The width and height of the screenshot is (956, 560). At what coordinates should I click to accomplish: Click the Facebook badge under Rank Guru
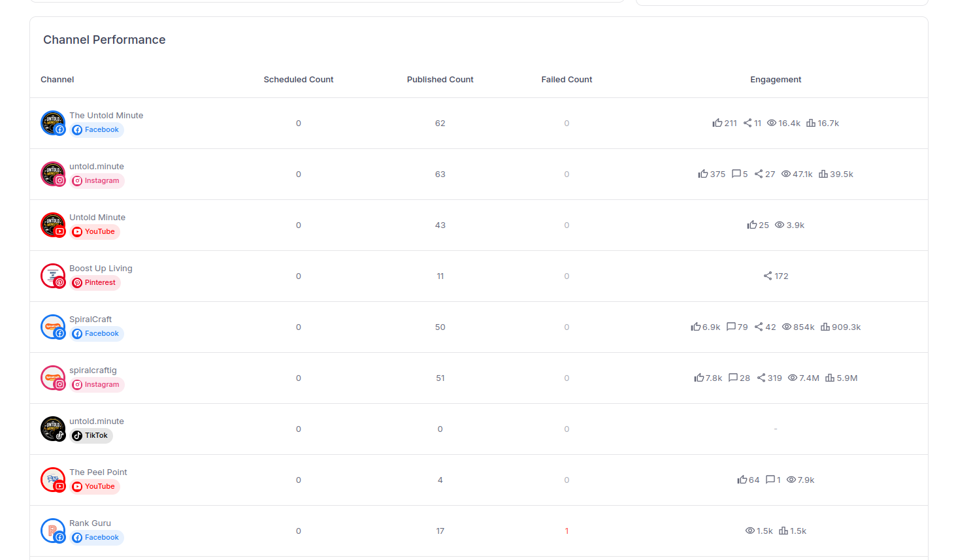97,538
